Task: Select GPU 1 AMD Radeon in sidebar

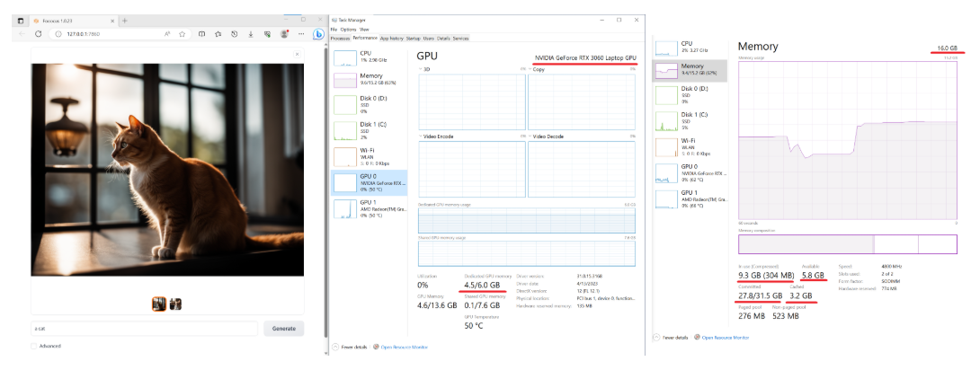Action: click(x=370, y=208)
